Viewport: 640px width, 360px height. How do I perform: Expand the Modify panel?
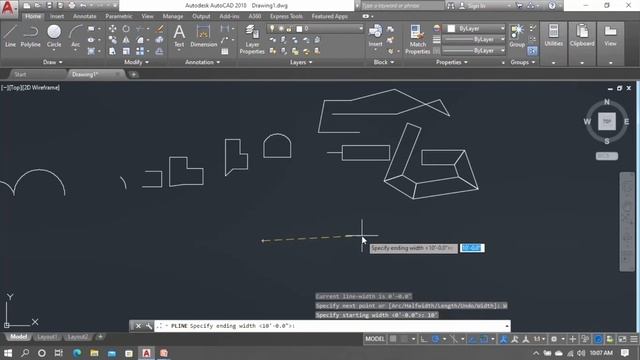[x=136, y=62]
